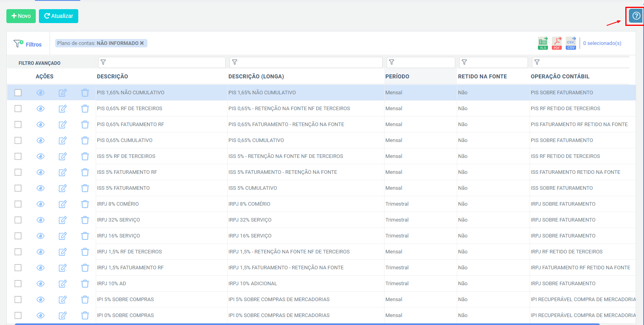Sort by the DESCRIÇÃO (LONGA) column header

point(256,76)
